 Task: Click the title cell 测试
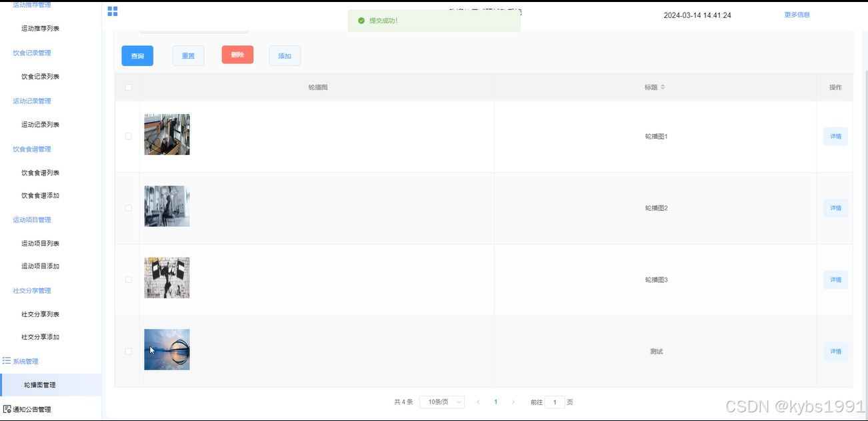pos(656,352)
